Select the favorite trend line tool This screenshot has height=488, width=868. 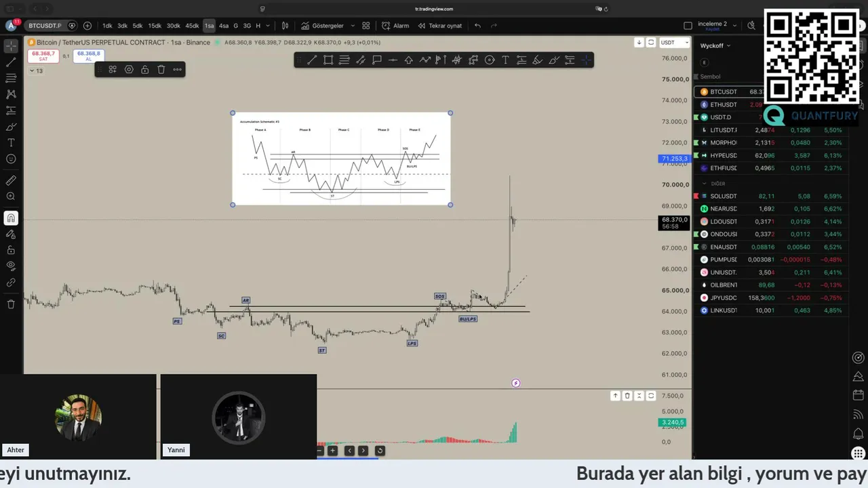pyautogui.click(x=312, y=60)
